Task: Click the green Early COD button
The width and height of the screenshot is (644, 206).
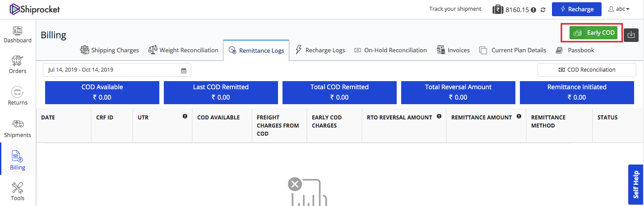Action: click(593, 33)
